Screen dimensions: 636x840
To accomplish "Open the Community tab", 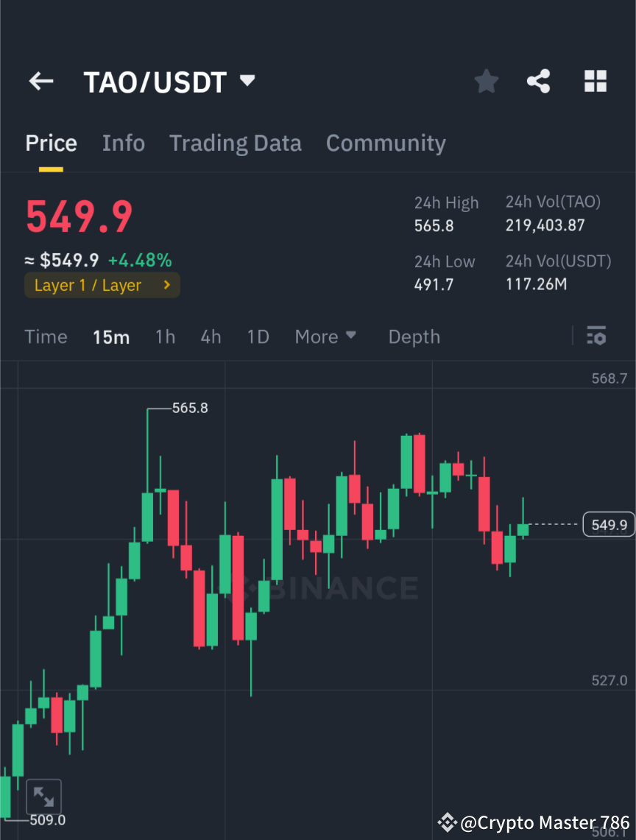I will click(x=386, y=143).
